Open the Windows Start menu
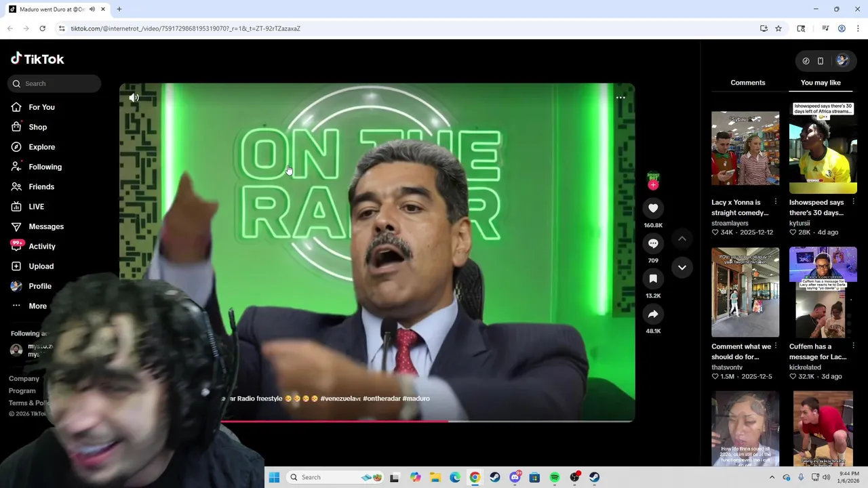The image size is (868, 488). (x=274, y=477)
